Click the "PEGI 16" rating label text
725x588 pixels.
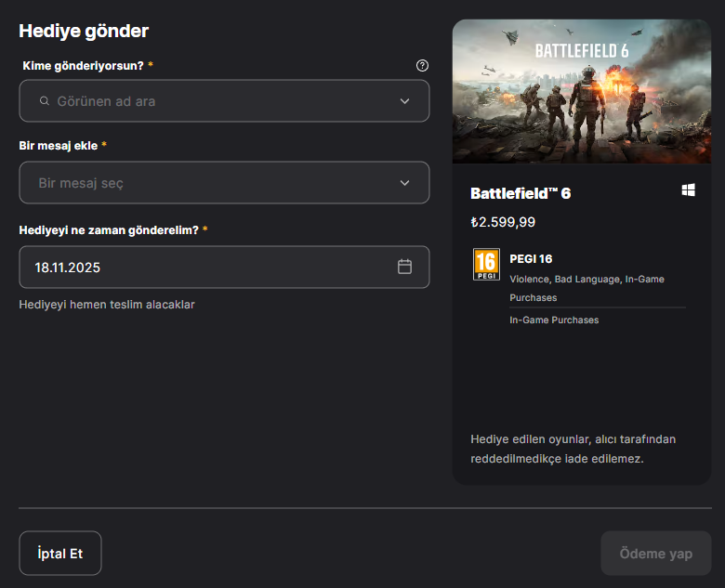pyautogui.click(x=531, y=259)
